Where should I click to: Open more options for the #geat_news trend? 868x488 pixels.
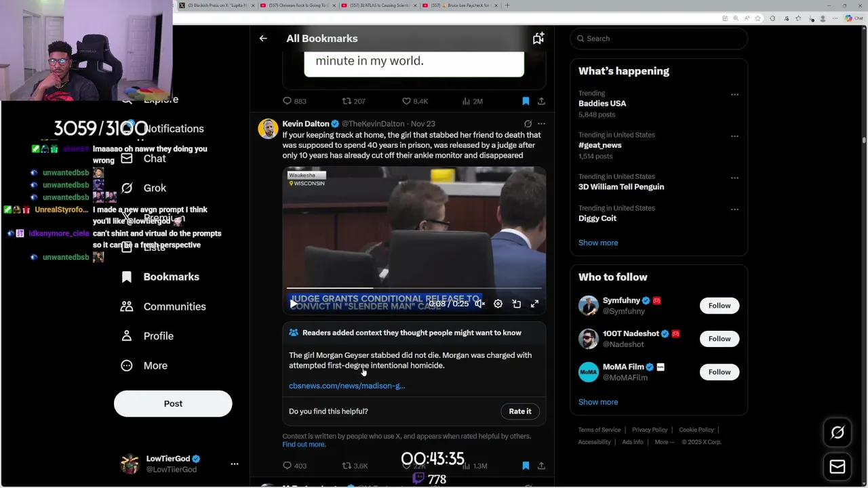(734, 136)
